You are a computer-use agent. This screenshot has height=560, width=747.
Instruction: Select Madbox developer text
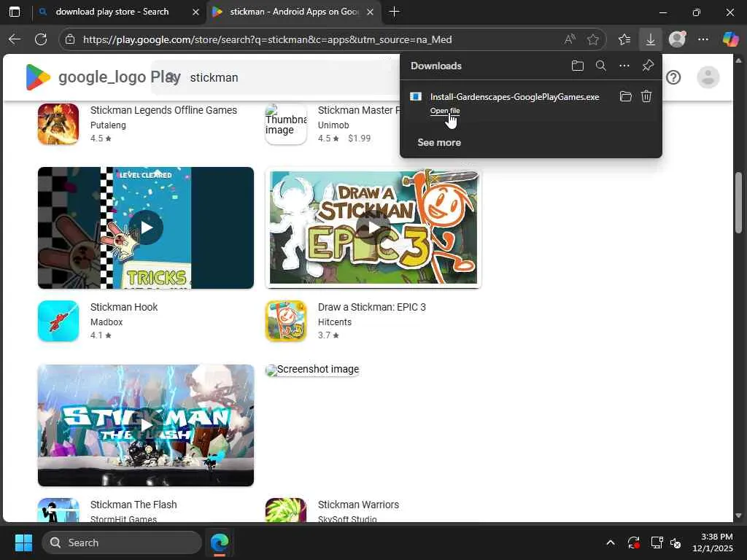(x=107, y=322)
